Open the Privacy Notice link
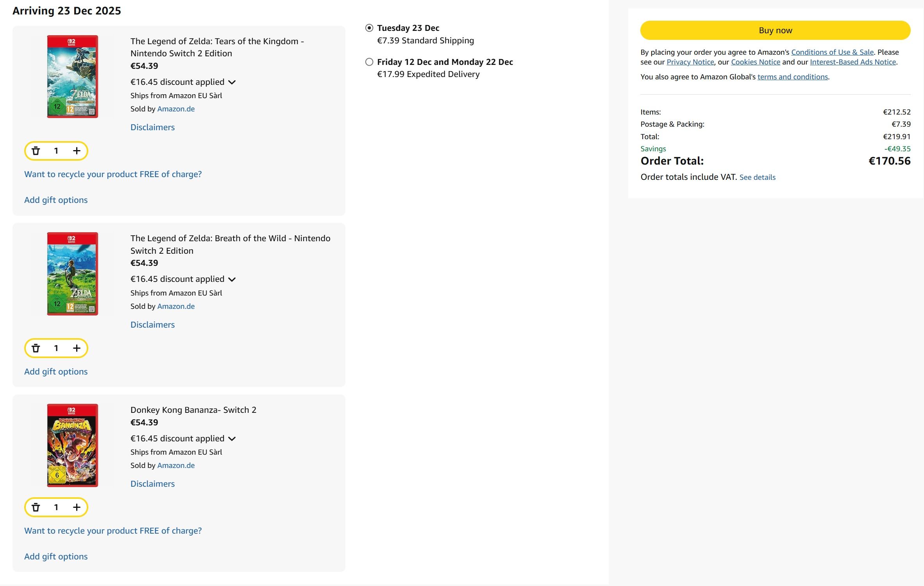 coord(690,62)
